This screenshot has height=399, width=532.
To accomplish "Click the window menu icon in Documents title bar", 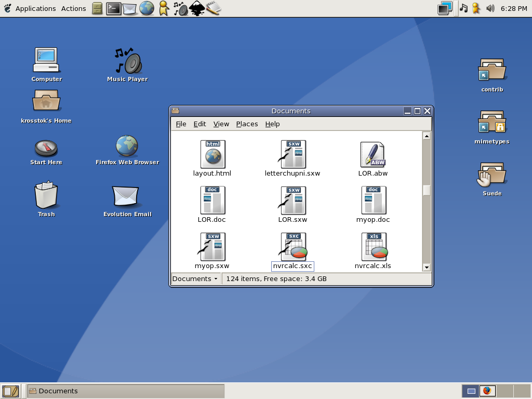I will tap(176, 111).
